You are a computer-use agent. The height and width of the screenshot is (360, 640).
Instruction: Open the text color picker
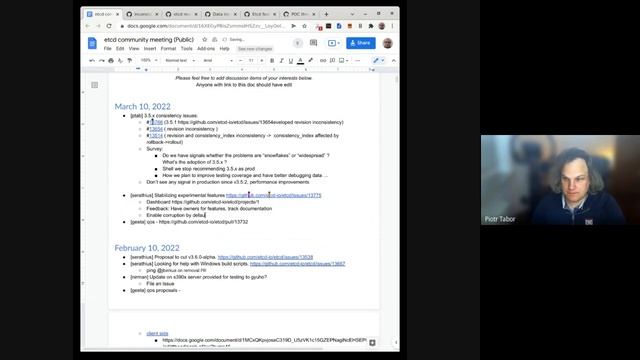(x=300, y=60)
